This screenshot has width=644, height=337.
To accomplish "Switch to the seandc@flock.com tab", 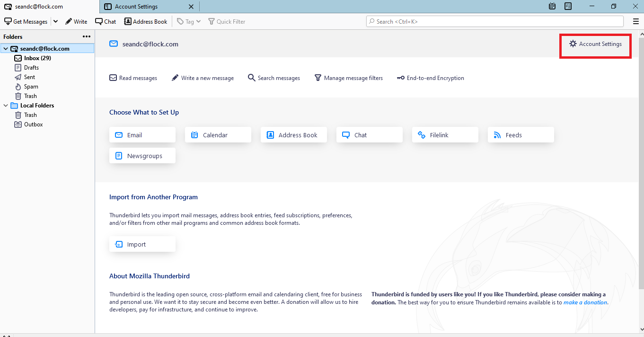I will coord(50,7).
